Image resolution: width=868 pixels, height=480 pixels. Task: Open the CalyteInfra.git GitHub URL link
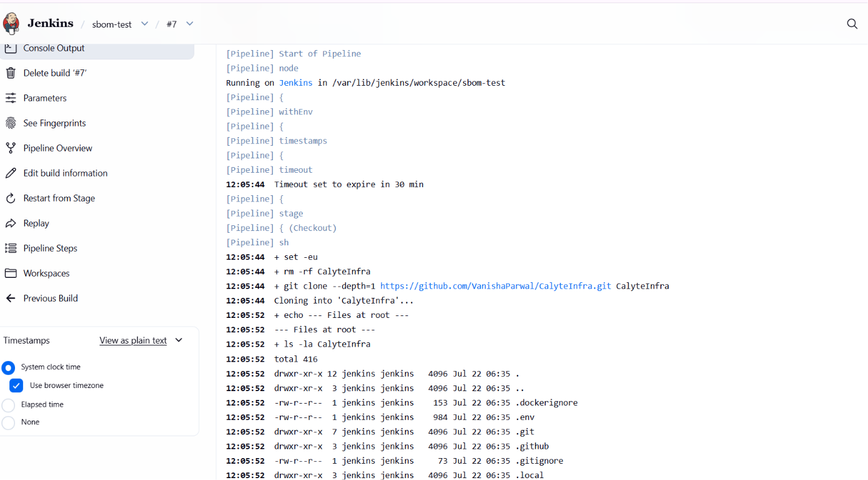click(496, 286)
